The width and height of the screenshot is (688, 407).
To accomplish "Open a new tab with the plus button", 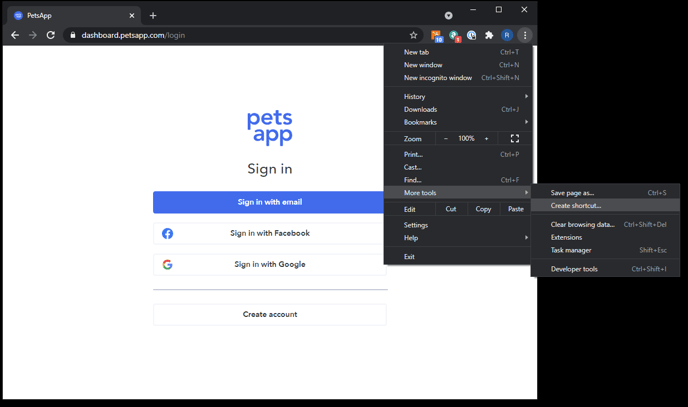I will 153,16.
